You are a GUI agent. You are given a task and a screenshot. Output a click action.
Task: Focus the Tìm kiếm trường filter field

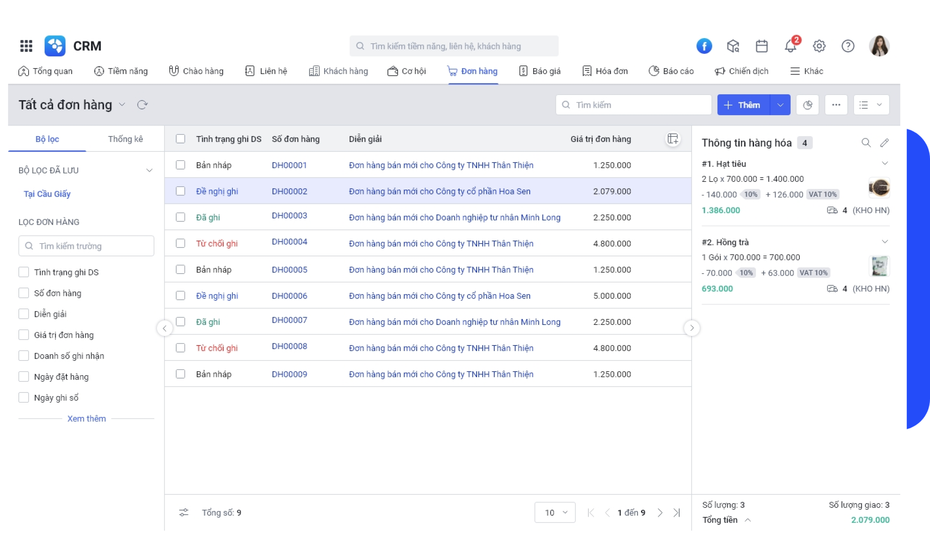point(87,246)
